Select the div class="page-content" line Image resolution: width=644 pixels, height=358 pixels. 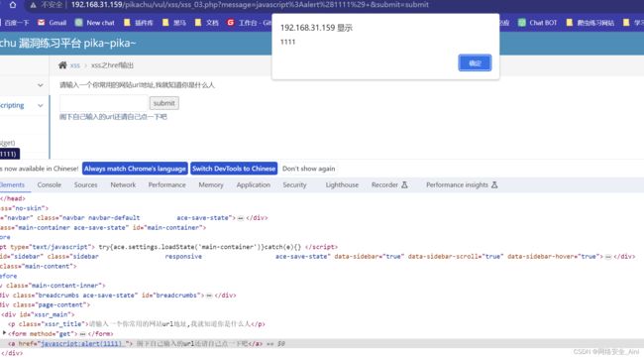pos(46,305)
